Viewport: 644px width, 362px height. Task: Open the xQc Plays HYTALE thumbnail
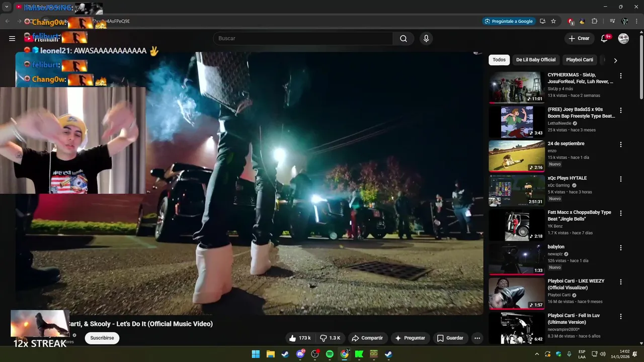517,190
